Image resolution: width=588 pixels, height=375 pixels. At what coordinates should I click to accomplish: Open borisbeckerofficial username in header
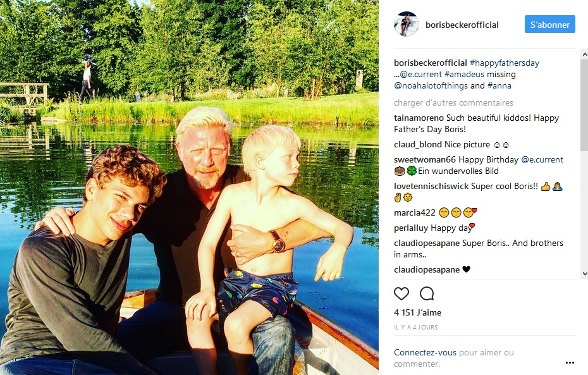462,25
